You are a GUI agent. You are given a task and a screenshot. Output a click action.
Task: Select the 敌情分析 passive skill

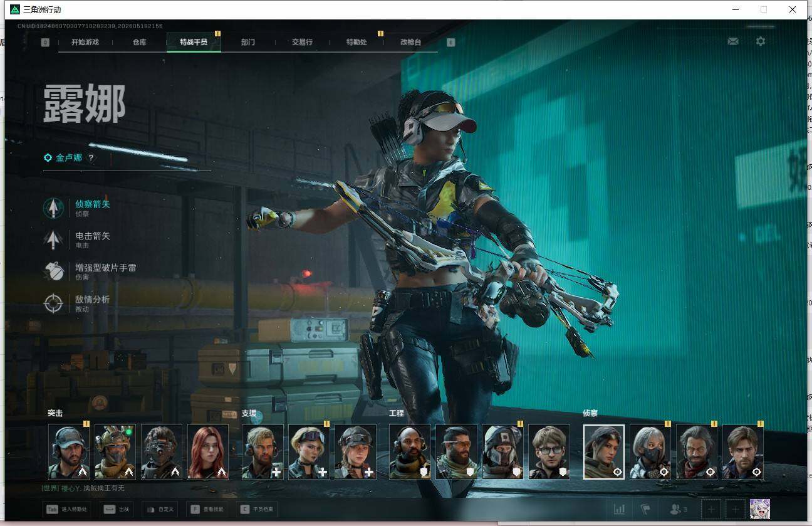coord(78,303)
